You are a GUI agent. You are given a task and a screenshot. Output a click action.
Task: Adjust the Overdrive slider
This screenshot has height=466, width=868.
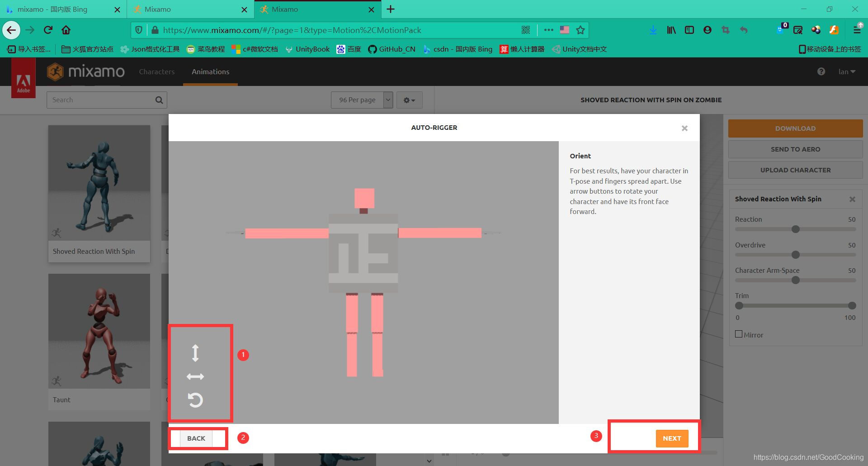(796, 255)
